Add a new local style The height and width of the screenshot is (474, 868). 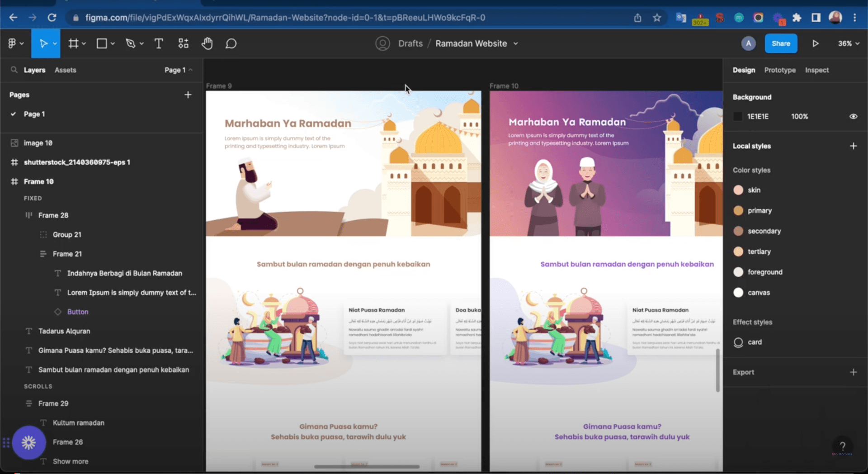[853, 146]
